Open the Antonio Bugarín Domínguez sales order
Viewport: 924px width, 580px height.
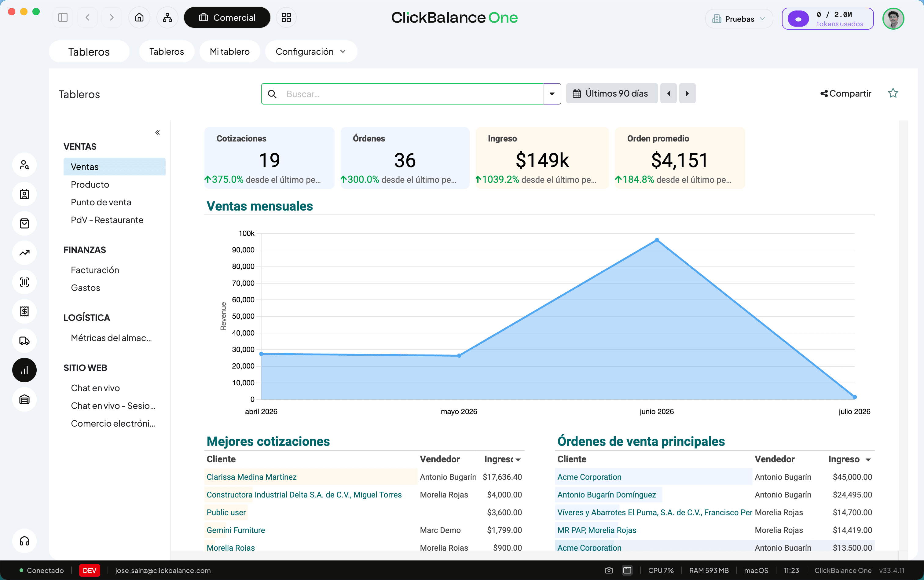(x=607, y=495)
